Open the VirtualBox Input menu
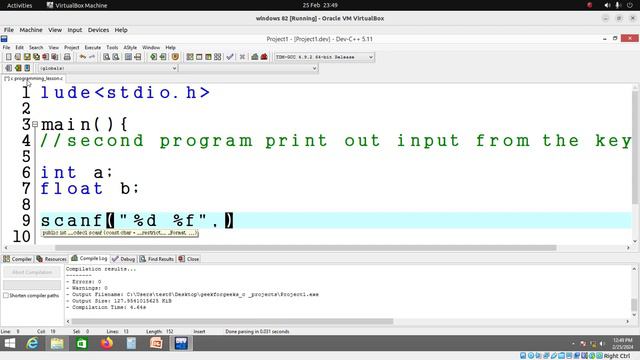The image size is (640, 360). tap(75, 30)
